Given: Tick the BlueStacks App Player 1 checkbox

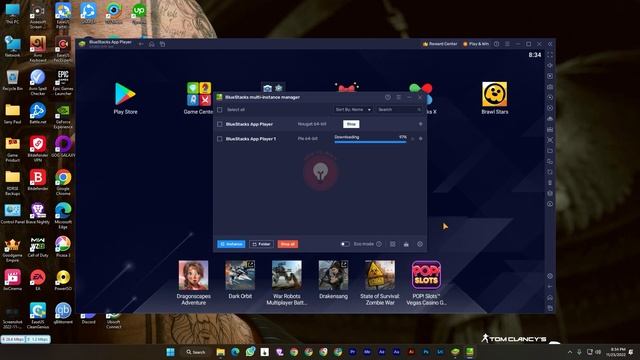Looking at the screenshot, I should pyautogui.click(x=220, y=139).
